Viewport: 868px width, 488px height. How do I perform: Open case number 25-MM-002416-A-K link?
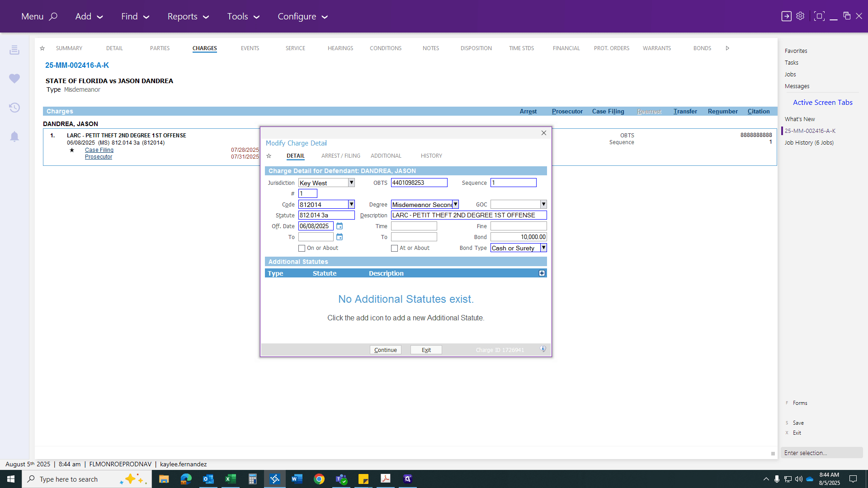[x=77, y=65]
